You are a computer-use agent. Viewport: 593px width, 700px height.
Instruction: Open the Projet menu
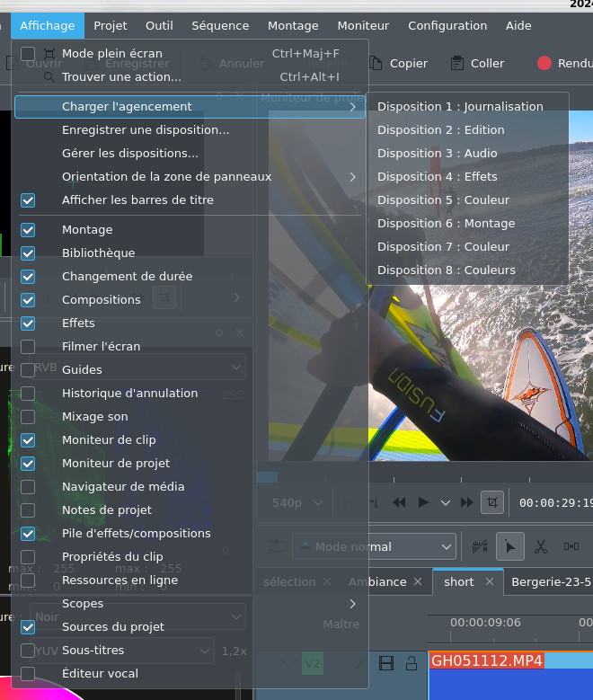point(111,26)
